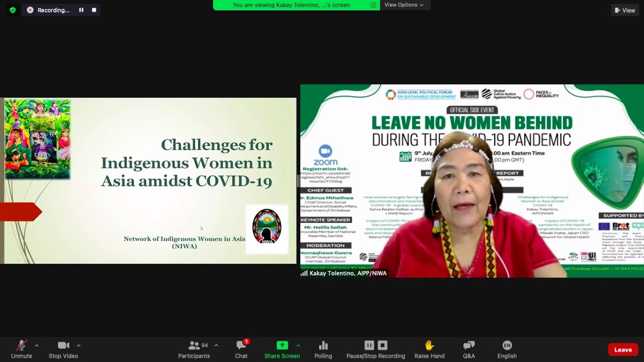Click the circular icon in the green sharing banner
This screenshot has width=644, height=362.
(373, 5)
